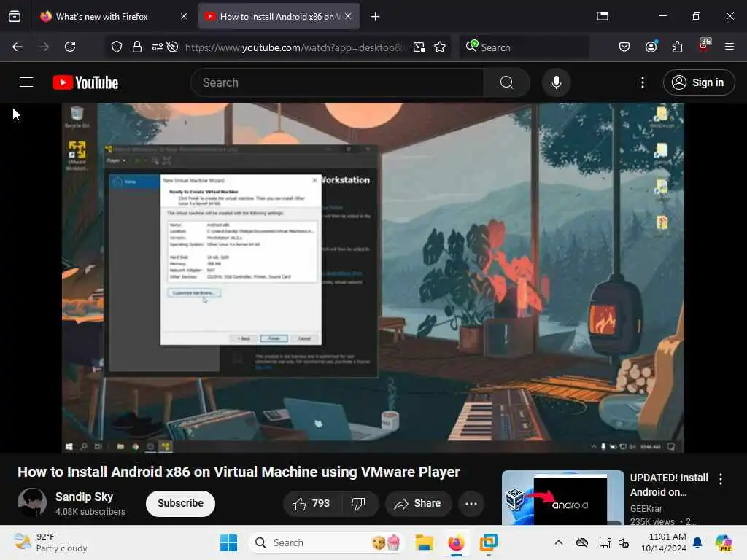This screenshot has width=747, height=560.
Task: Open Sandip Sky channel avatar
Action: pos(32,503)
